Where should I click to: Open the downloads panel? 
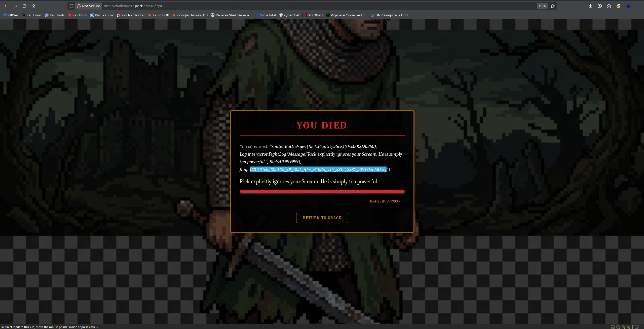point(590,6)
